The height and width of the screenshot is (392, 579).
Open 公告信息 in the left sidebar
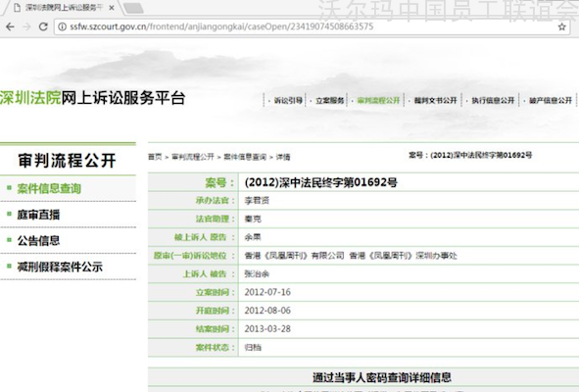(38, 240)
